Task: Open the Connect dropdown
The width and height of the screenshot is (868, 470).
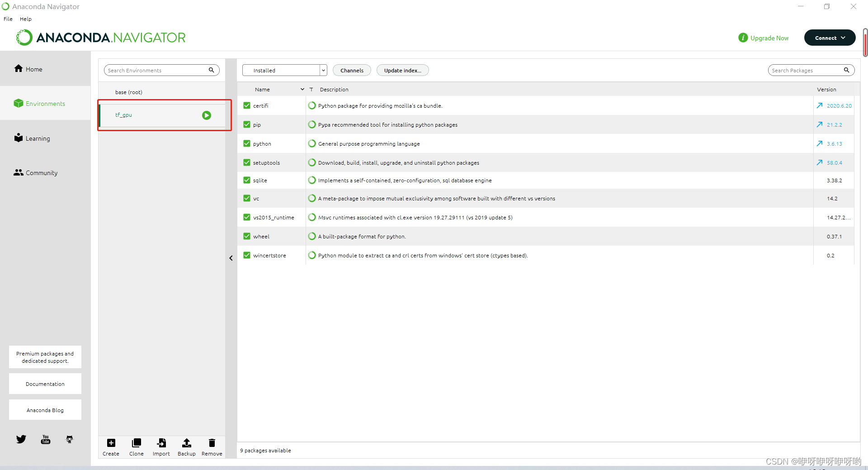Action: click(x=830, y=38)
